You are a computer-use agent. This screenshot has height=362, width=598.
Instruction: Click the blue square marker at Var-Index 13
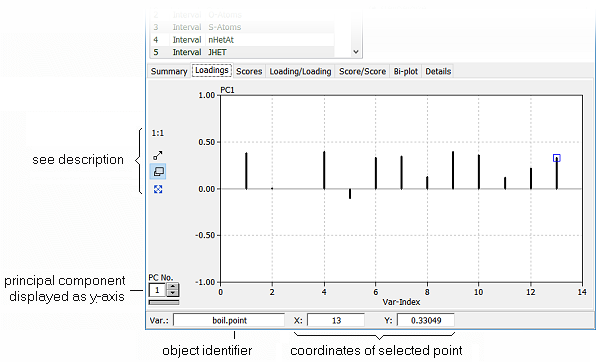tap(556, 158)
